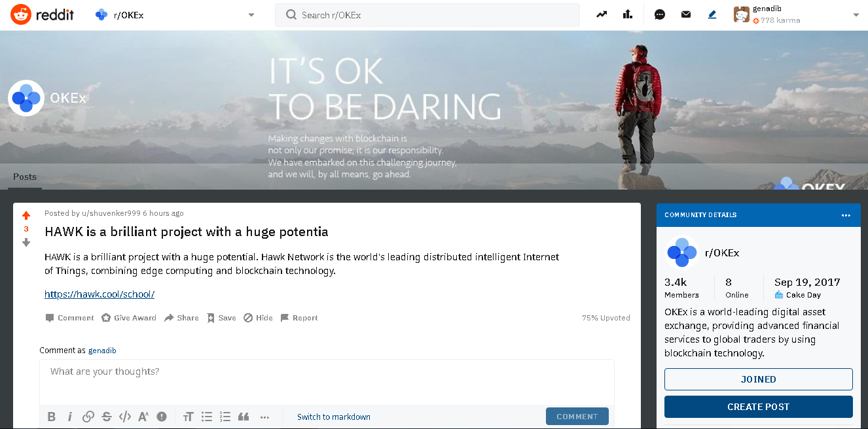Apply heading text style icon
The height and width of the screenshot is (429, 868).
coord(189,417)
